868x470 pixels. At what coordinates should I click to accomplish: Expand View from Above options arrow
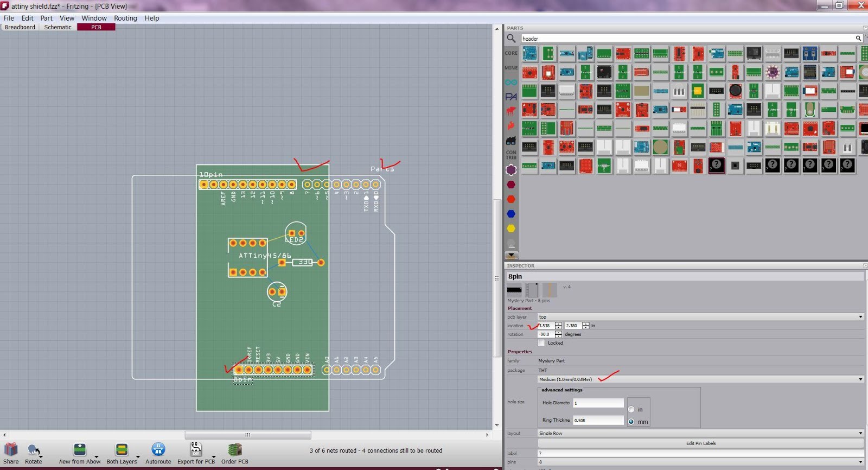[97, 457]
